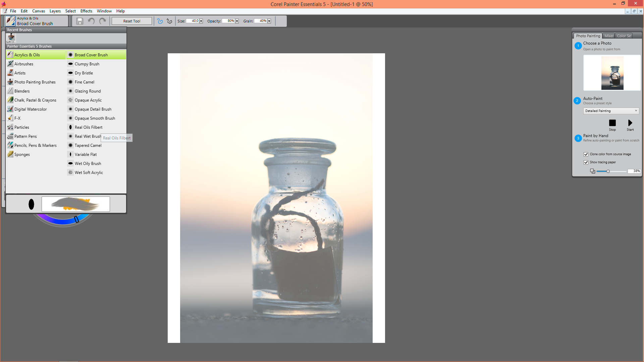Select the Real Oils Filbert brush variant
Screen dimensions: 644x362
point(89,127)
